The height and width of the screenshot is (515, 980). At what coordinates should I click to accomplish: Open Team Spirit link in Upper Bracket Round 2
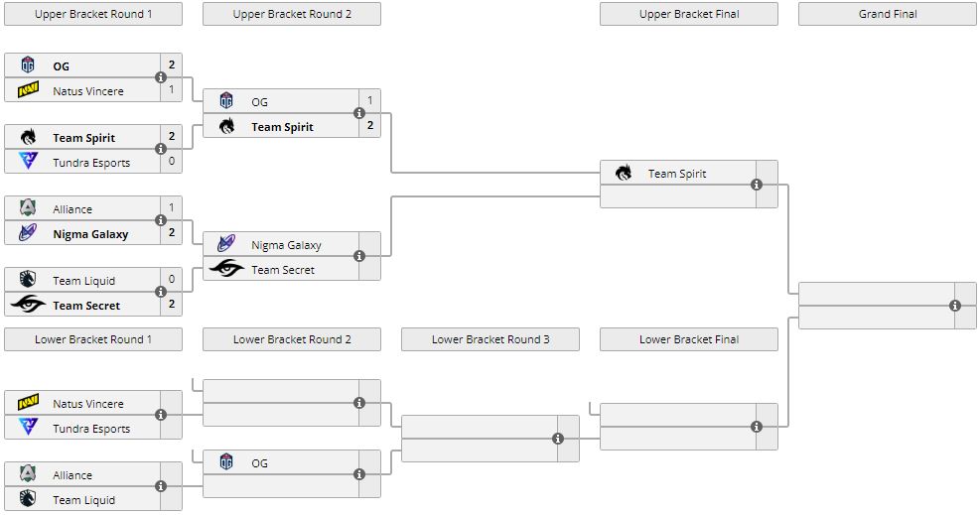(x=282, y=127)
